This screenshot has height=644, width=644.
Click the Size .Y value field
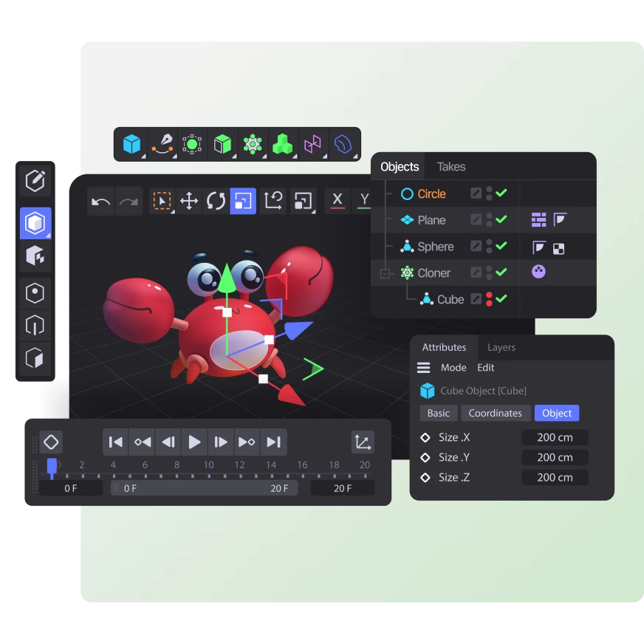coord(555,458)
